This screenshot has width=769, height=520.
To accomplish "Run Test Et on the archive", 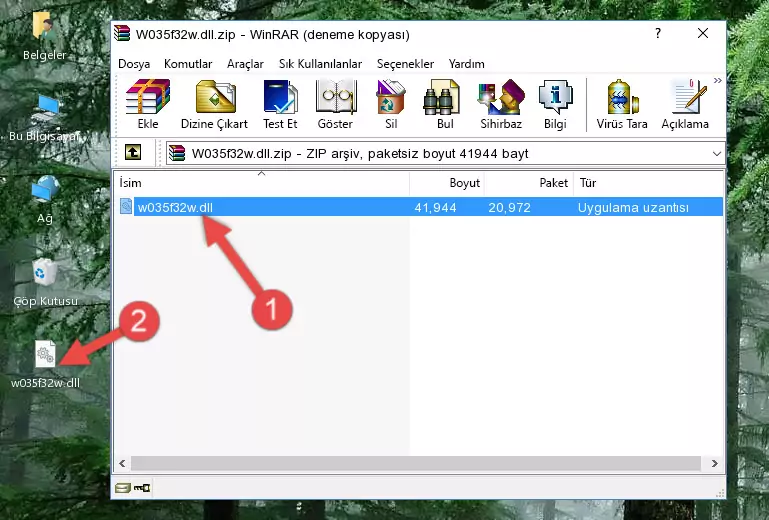I will pyautogui.click(x=280, y=104).
